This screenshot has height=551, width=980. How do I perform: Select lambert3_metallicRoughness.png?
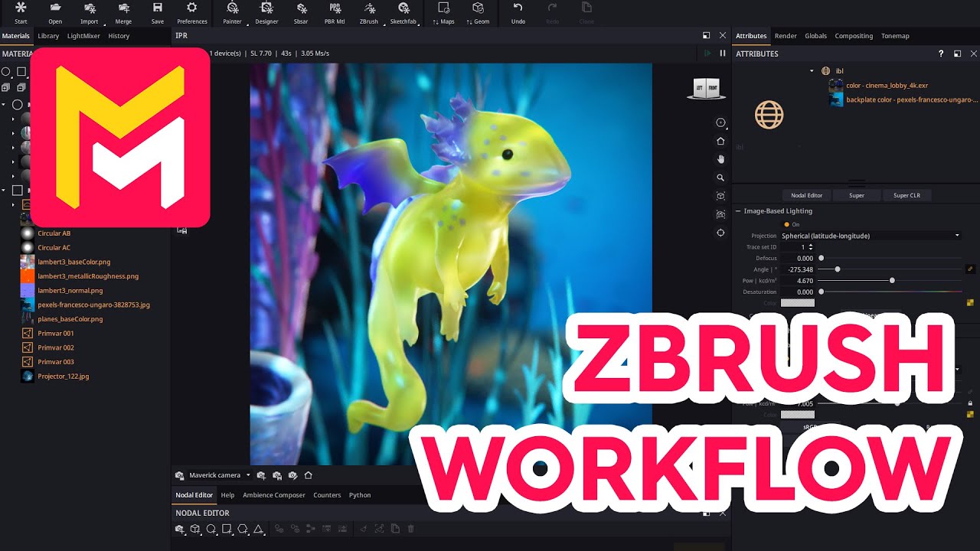pyautogui.click(x=88, y=276)
